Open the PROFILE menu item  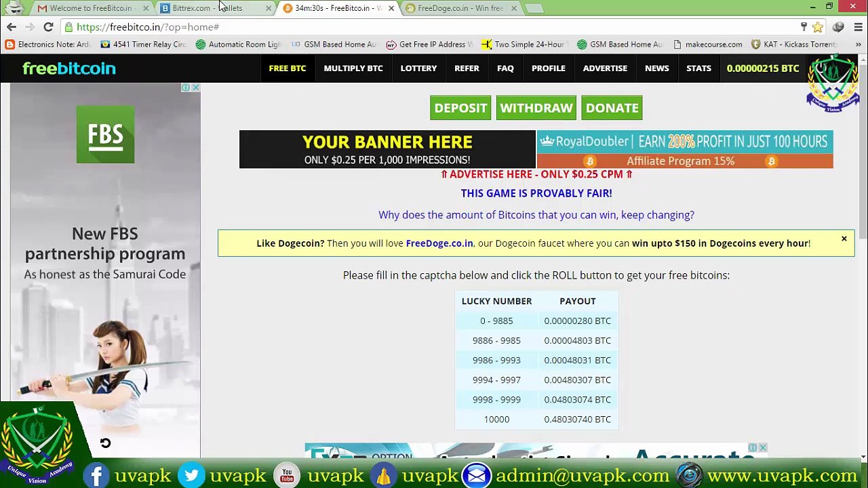point(549,68)
